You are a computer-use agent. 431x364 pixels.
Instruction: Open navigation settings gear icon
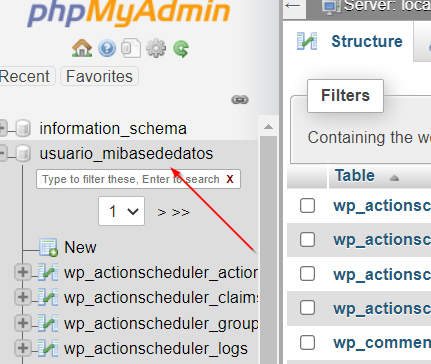coord(156,48)
